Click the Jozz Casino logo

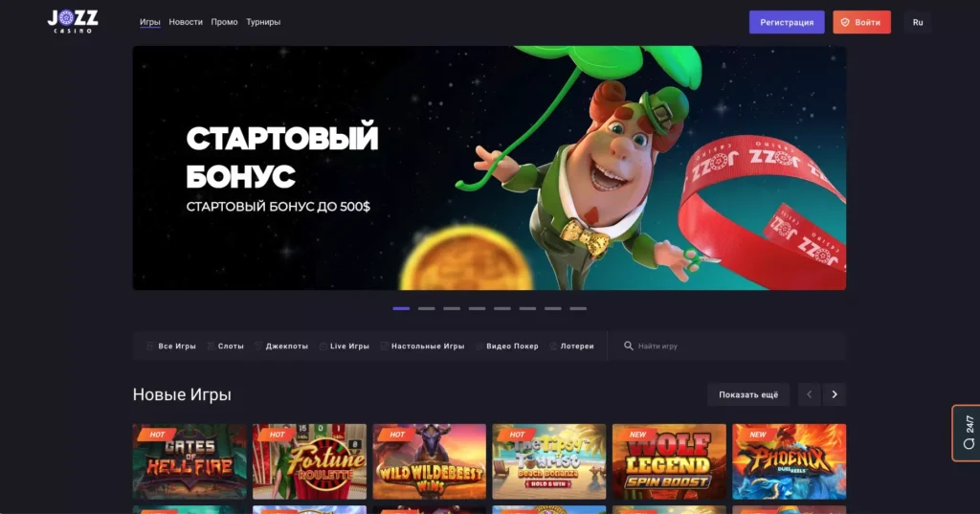73,21
